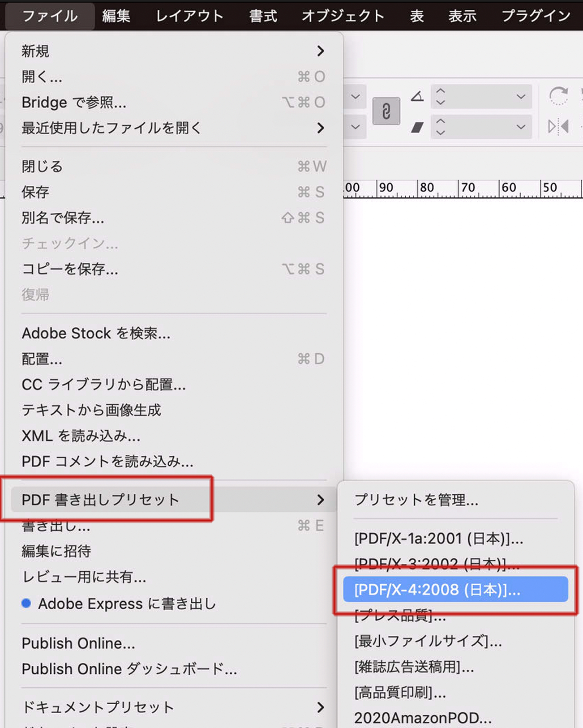The width and height of the screenshot is (583, 728).
Task: Click the rotation angle icon
Action: [x=417, y=96]
